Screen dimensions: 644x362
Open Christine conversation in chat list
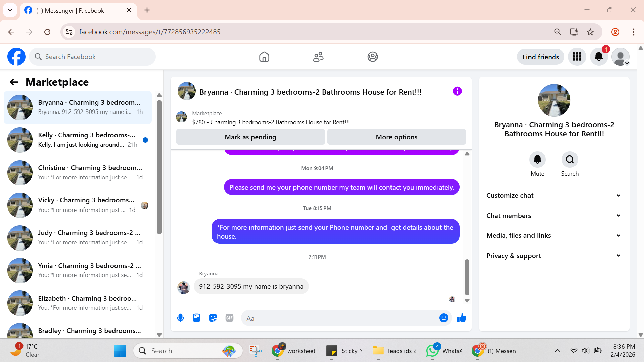tap(78, 173)
